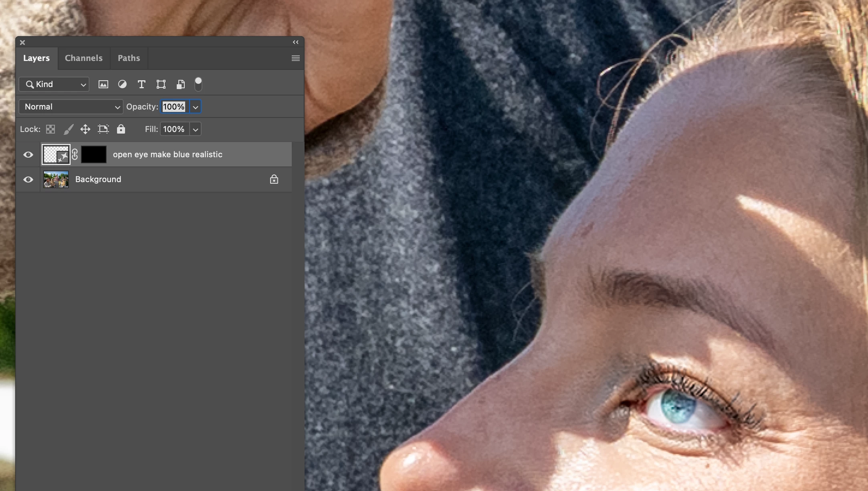868x491 pixels.
Task: Toggle layer filtering switch on or off
Action: click(198, 84)
